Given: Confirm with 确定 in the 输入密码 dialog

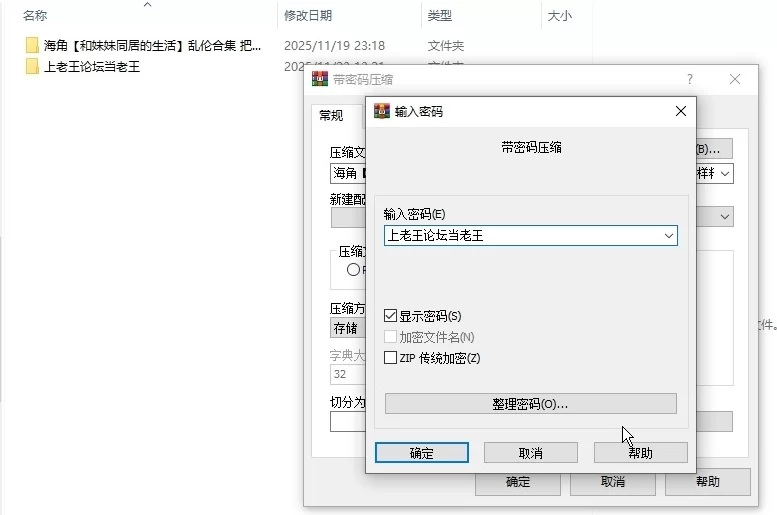Looking at the screenshot, I should [422, 453].
